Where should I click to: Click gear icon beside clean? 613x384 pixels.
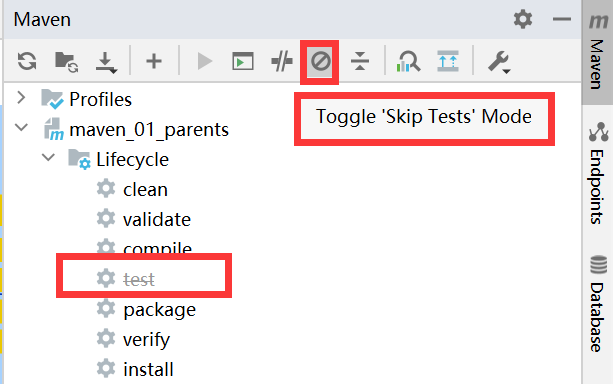106,188
